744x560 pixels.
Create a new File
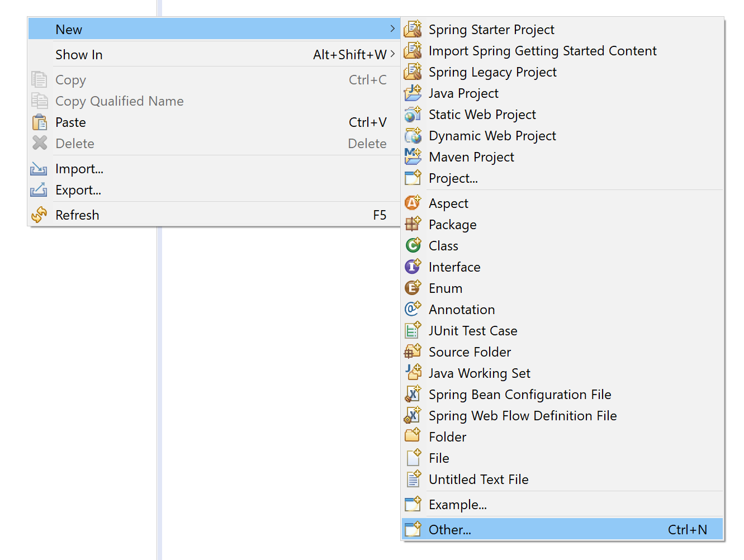point(562,458)
